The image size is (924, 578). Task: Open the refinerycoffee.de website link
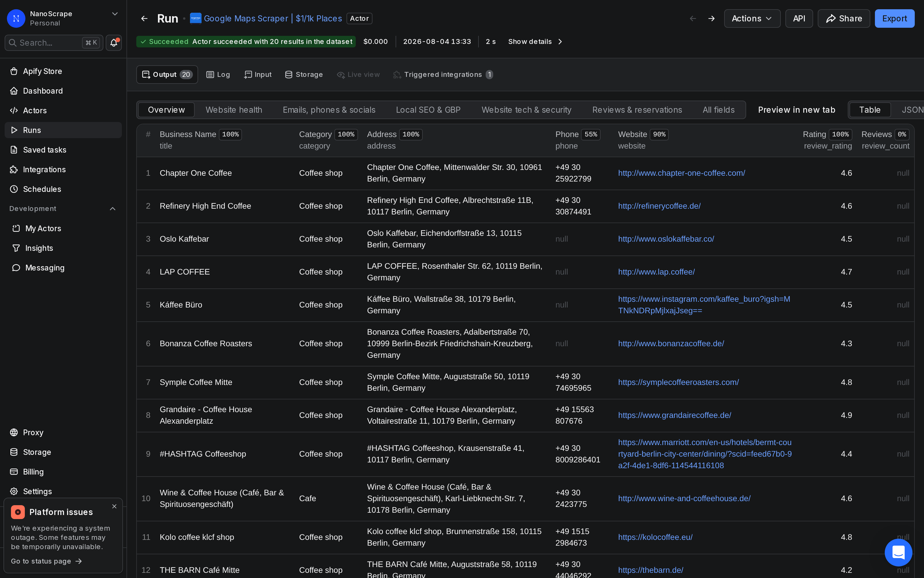click(659, 206)
